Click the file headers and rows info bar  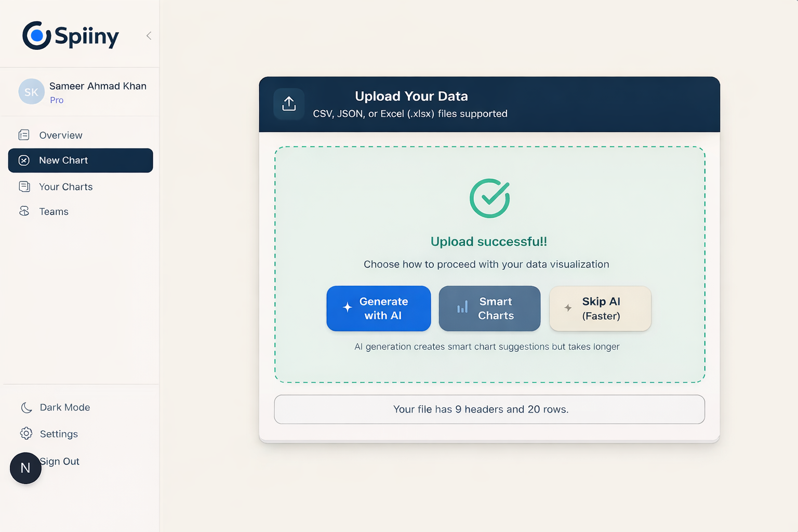point(489,409)
